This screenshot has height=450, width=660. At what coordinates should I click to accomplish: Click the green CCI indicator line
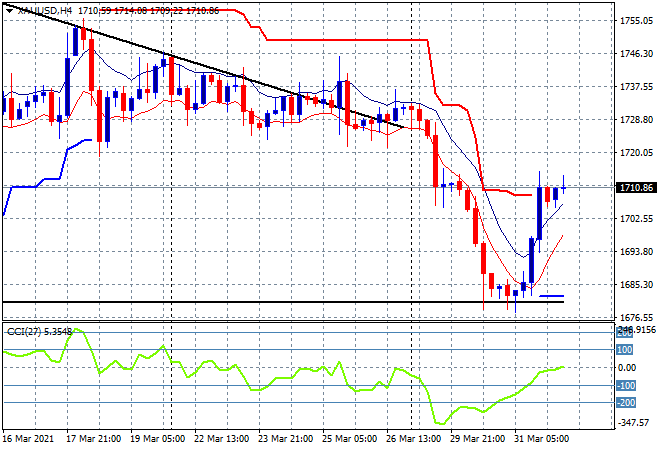(x=283, y=376)
